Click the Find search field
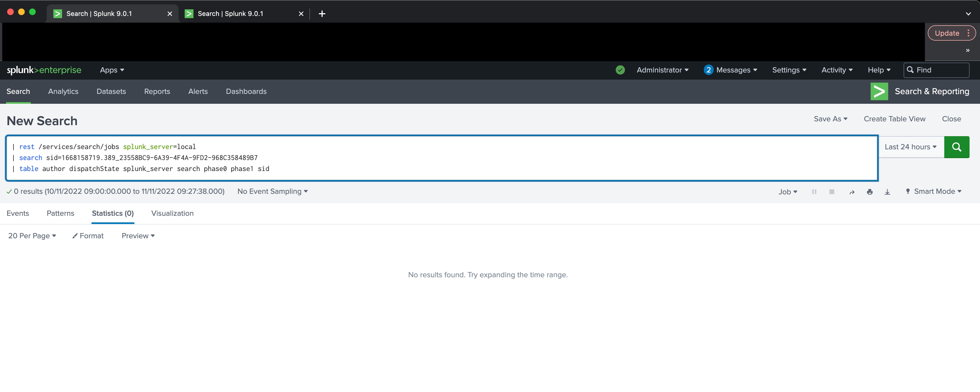 coord(936,70)
